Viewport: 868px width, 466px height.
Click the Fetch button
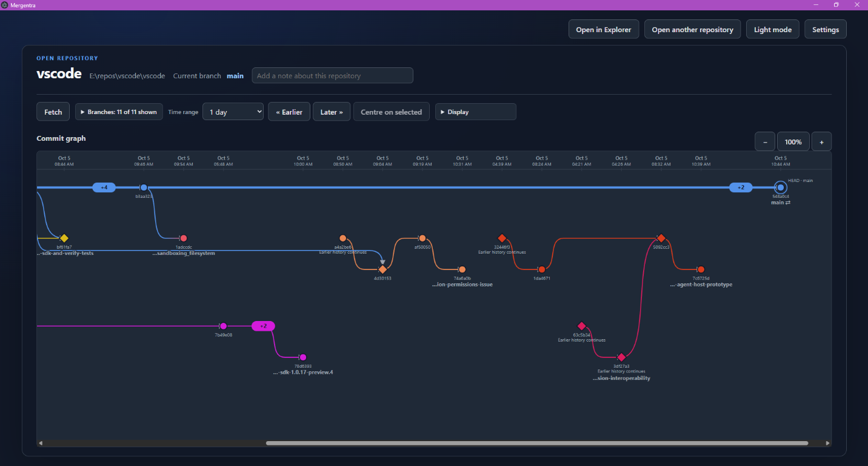53,112
